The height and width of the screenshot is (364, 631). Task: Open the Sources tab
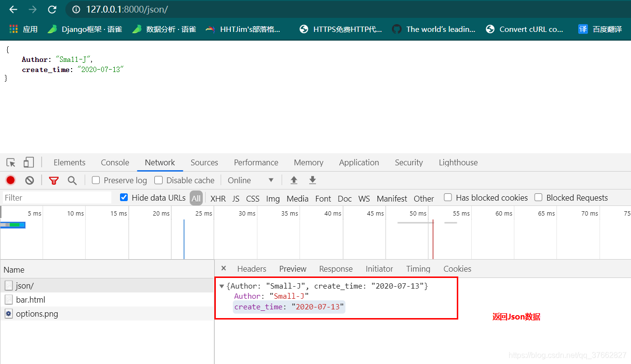(204, 162)
